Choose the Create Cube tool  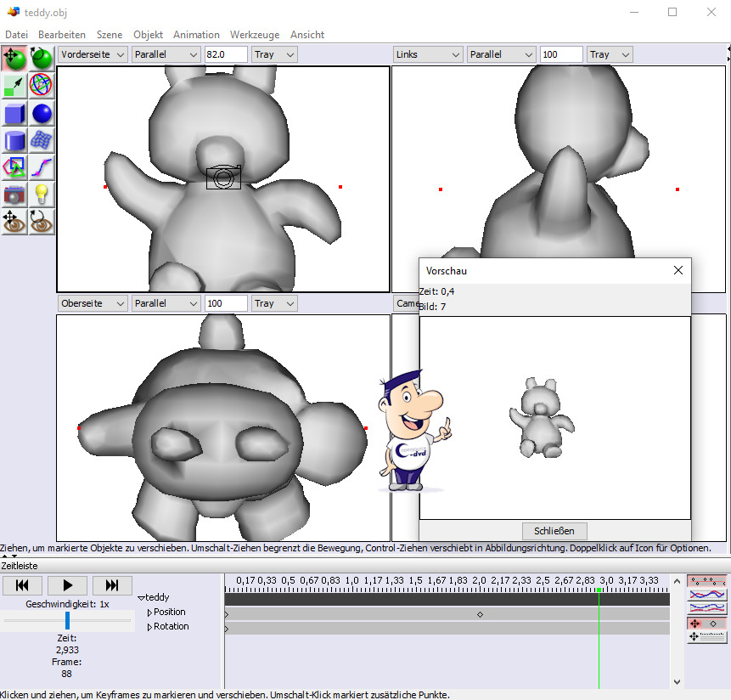pos(14,113)
